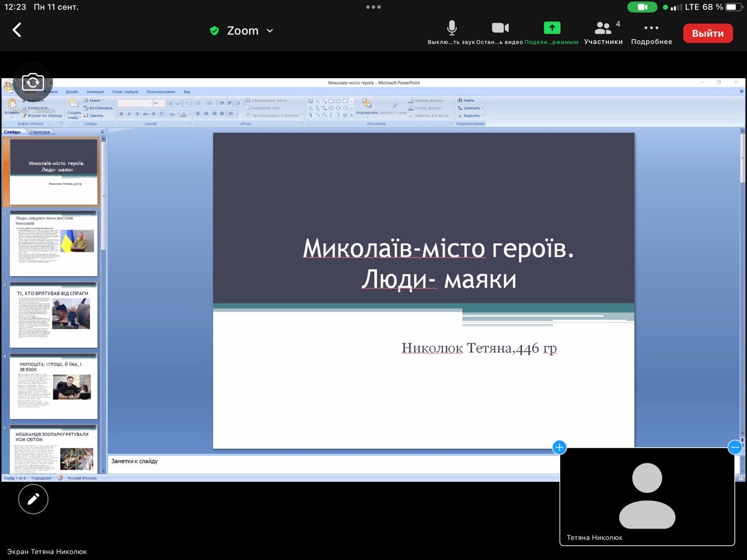Expand video tile with blue plus icon

(559, 447)
